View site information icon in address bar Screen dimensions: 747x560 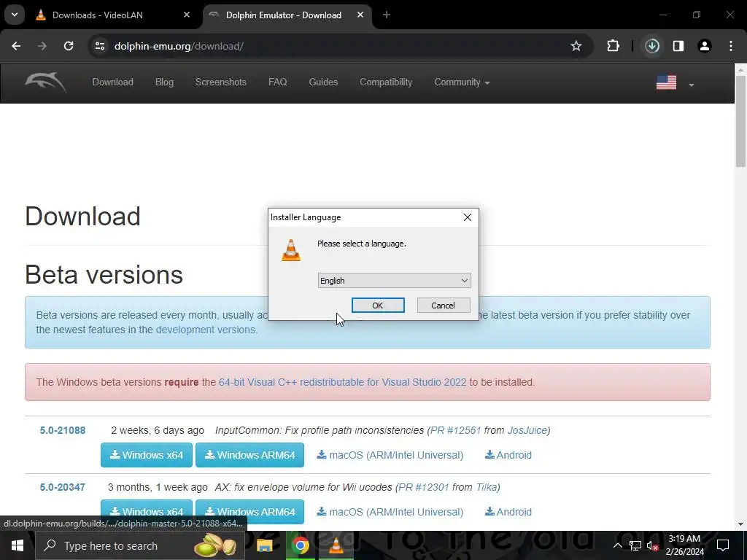pyautogui.click(x=100, y=46)
